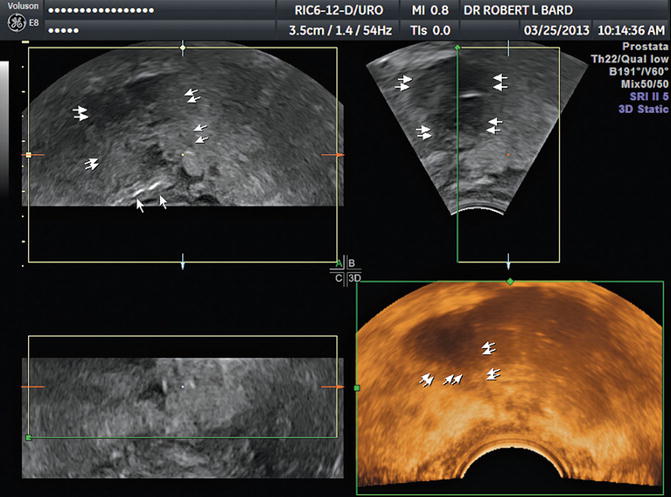Select the C quadrant in the plane selector
The height and width of the screenshot is (497, 671).
pos(338,279)
